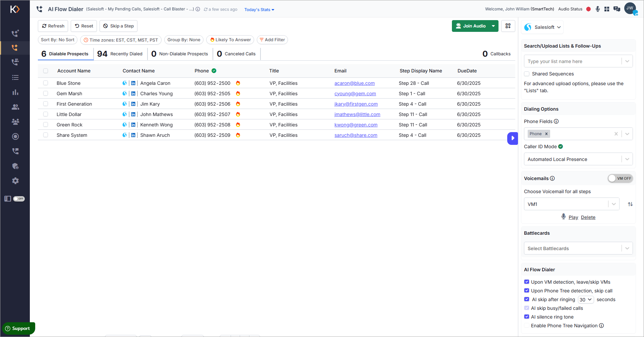Open the three-person team sidebar icon
Image resolution: width=644 pixels, height=337 pixels.
(15, 122)
